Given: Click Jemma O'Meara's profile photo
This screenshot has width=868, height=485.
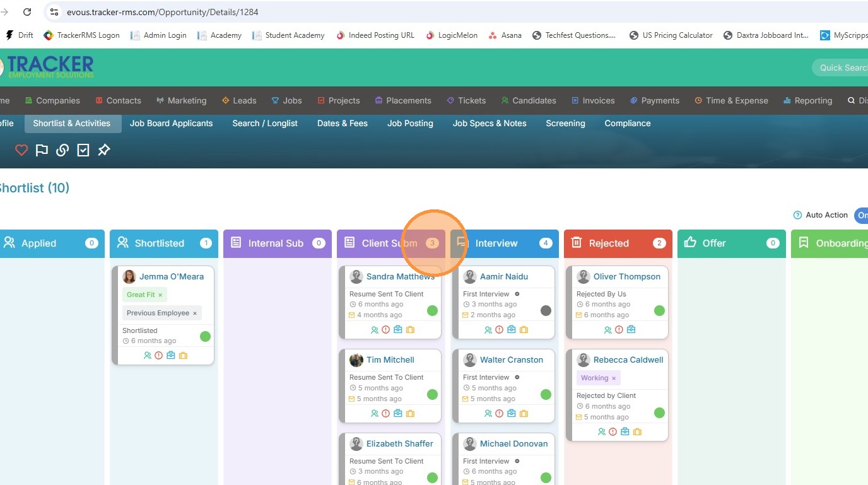Looking at the screenshot, I should click(129, 277).
